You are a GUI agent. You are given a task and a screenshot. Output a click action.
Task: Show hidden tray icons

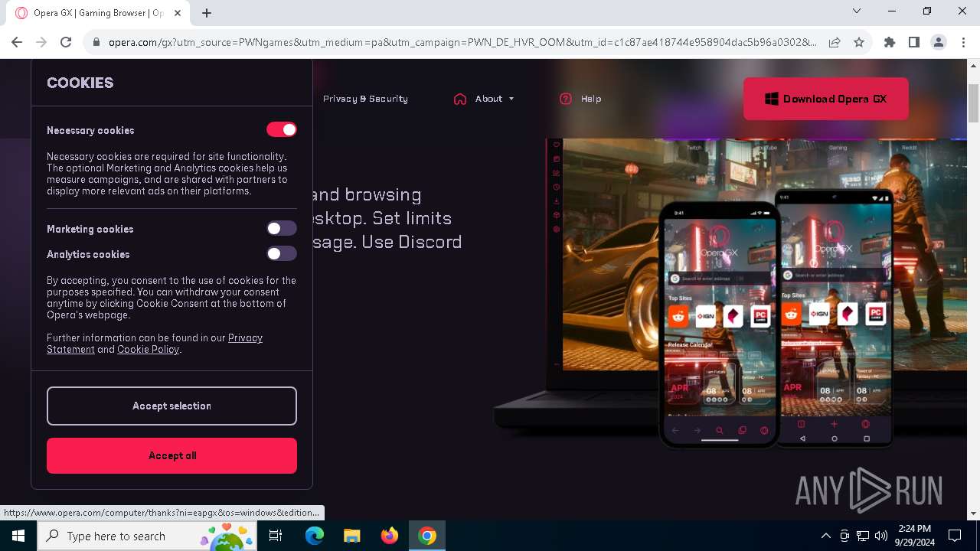pos(825,536)
